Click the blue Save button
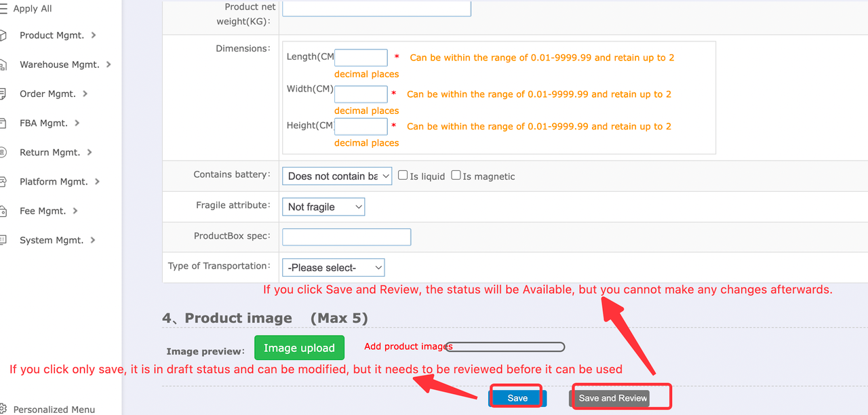This screenshot has height=415, width=868. pyautogui.click(x=517, y=398)
